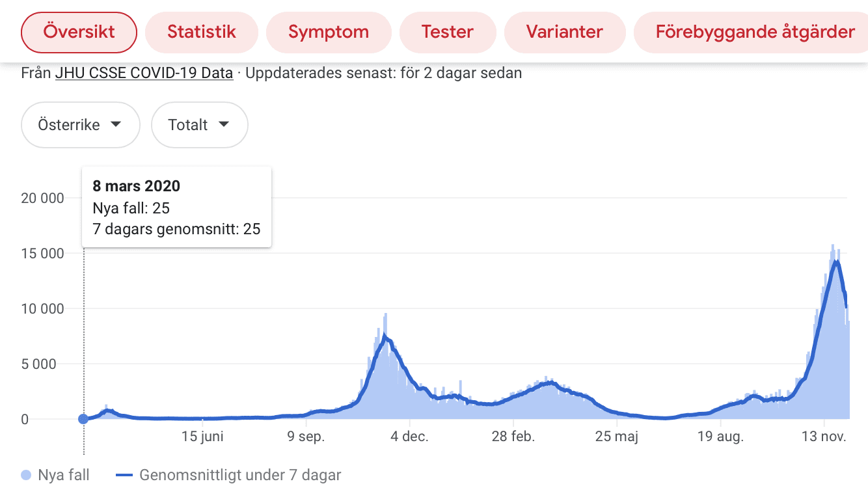Click the 8 mars 2020 tooltip
Viewport: 868px width, 488px height.
pos(176,207)
